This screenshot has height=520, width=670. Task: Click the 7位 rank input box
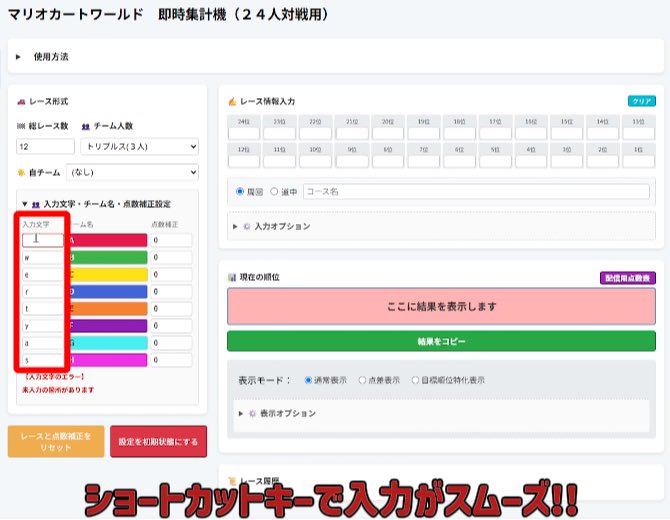click(x=423, y=161)
